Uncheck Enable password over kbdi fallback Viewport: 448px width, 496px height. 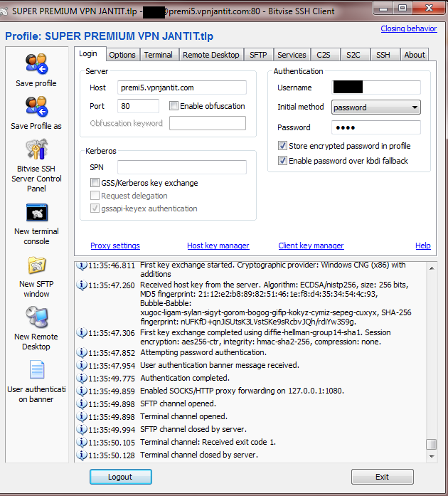click(x=282, y=161)
